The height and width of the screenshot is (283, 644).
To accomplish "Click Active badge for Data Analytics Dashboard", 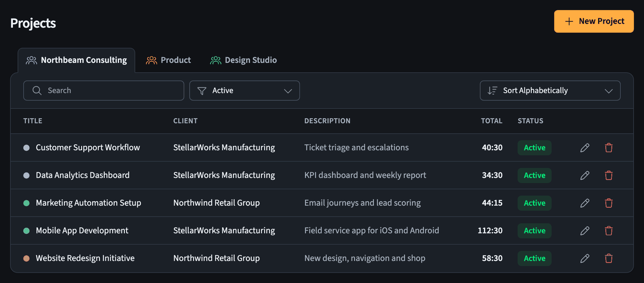I will coord(535,176).
